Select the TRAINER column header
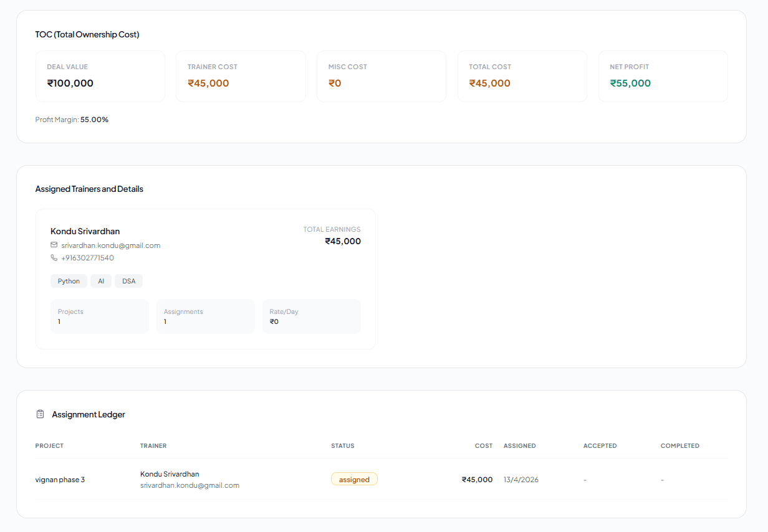 (x=153, y=445)
